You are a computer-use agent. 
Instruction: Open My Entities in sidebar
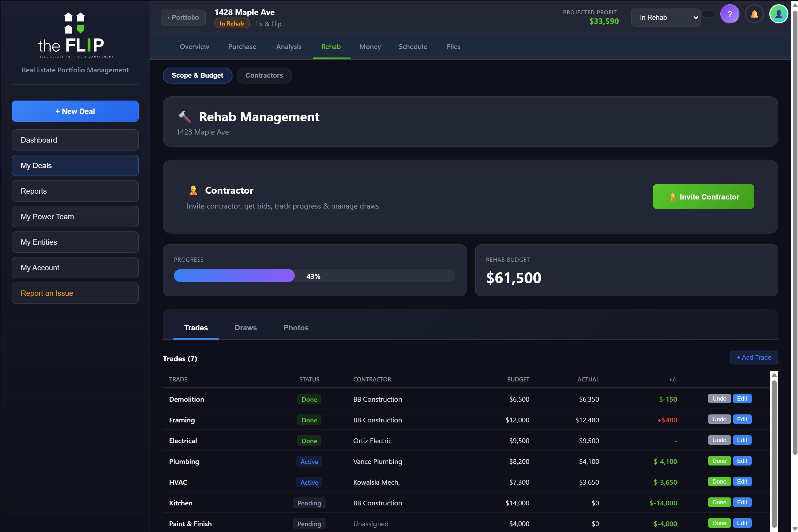point(75,242)
